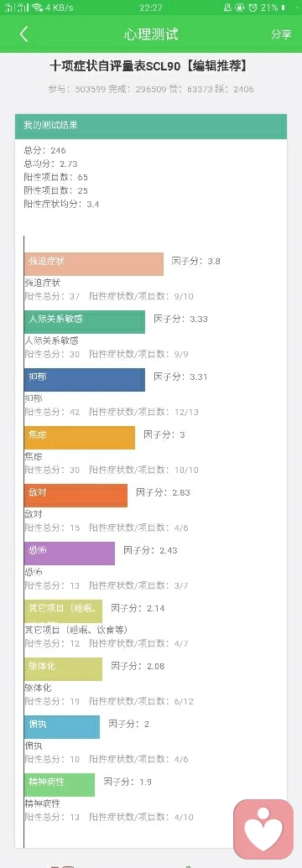Tap the battery icon in the status bar
The height and width of the screenshot is (868, 302).
284,8
